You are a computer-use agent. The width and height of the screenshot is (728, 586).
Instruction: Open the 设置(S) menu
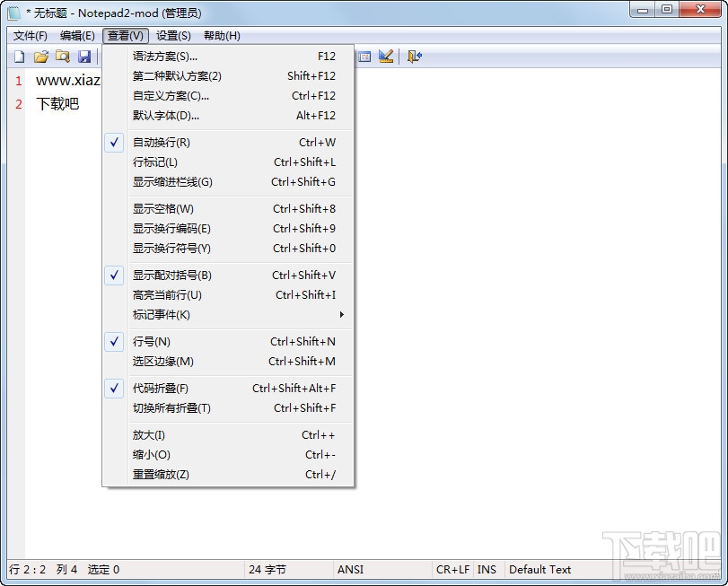click(x=173, y=35)
